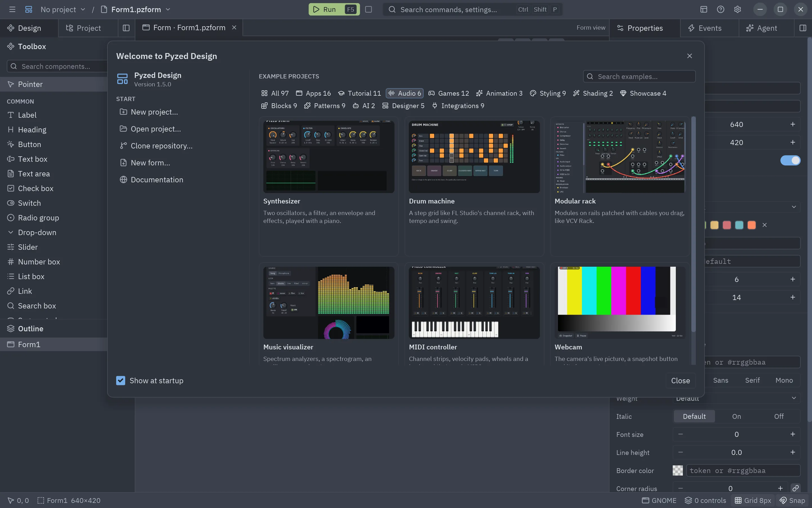Pick the Number box component

pyautogui.click(x=54, y=262)
